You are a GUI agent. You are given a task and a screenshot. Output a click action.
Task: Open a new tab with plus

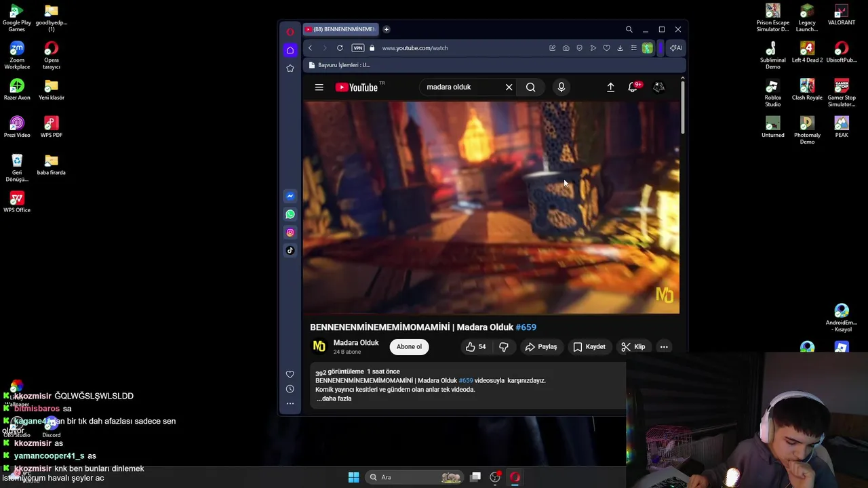tap(386, 29)
